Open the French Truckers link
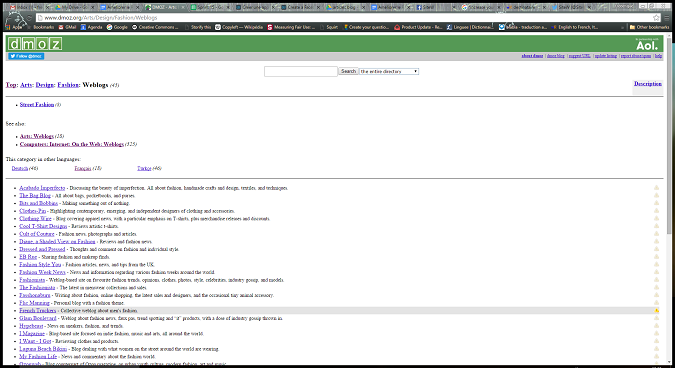Image resolution: width=675 pixels, height=368 pixels. click(x=37, y=310)
